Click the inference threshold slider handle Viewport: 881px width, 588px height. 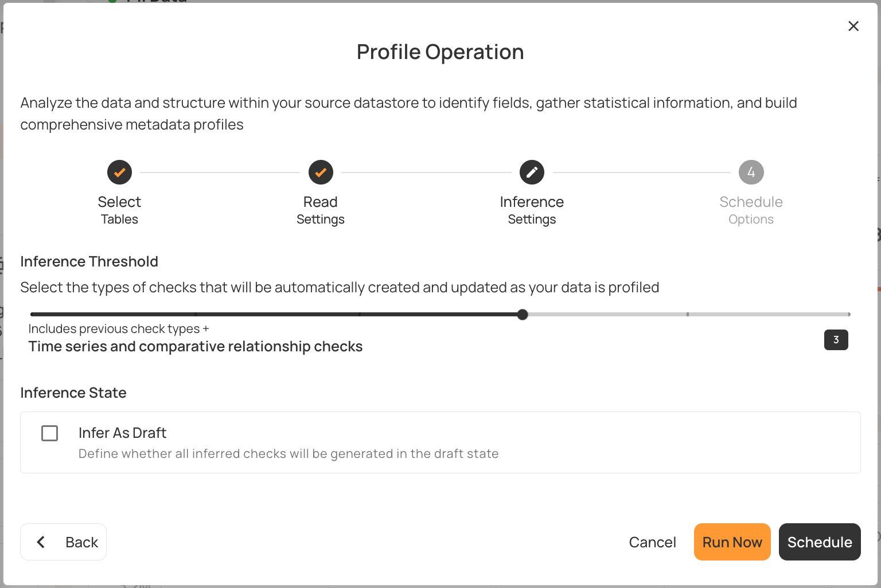[x=523, y=314]
